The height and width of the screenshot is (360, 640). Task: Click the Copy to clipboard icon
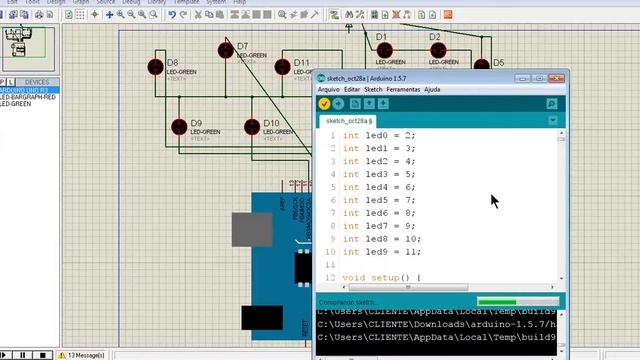[209, 15]
